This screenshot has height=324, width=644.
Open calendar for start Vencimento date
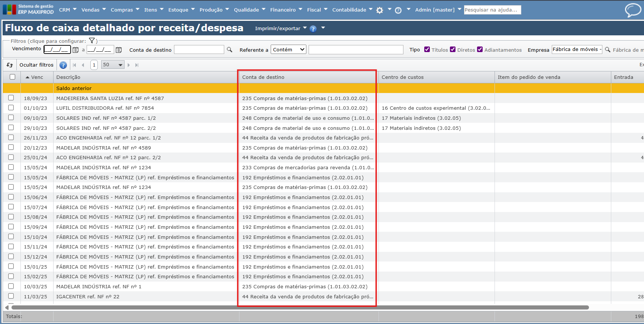(x=75, y=50)
